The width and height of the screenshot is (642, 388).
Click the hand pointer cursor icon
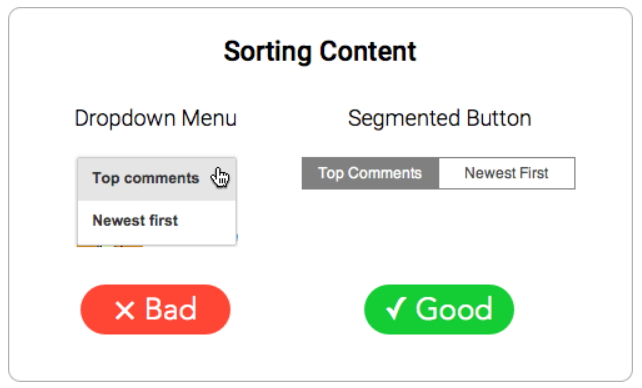(x=220, y=177)
